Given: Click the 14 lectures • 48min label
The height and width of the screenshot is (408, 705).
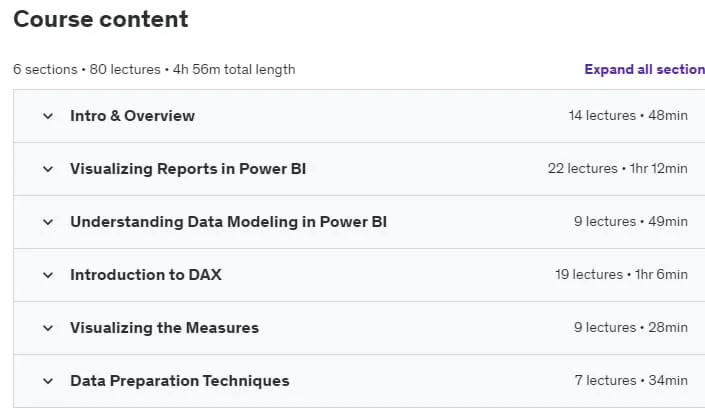Looking at the screenshot, I should pyautogui.click(x=628, y=116).
